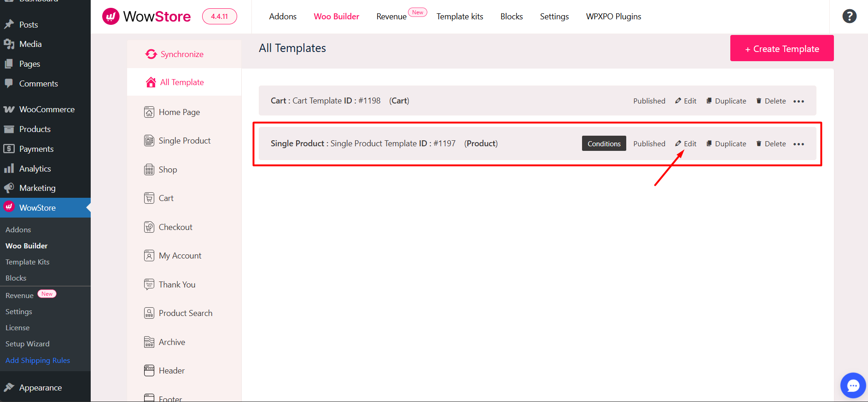Switch to the Addons tab

point(283,17)
